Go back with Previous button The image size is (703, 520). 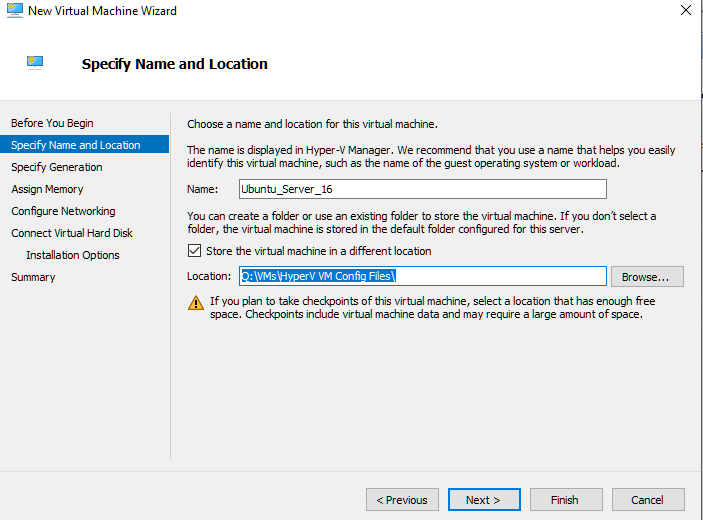pyautogui.click(x=402, y=499)
